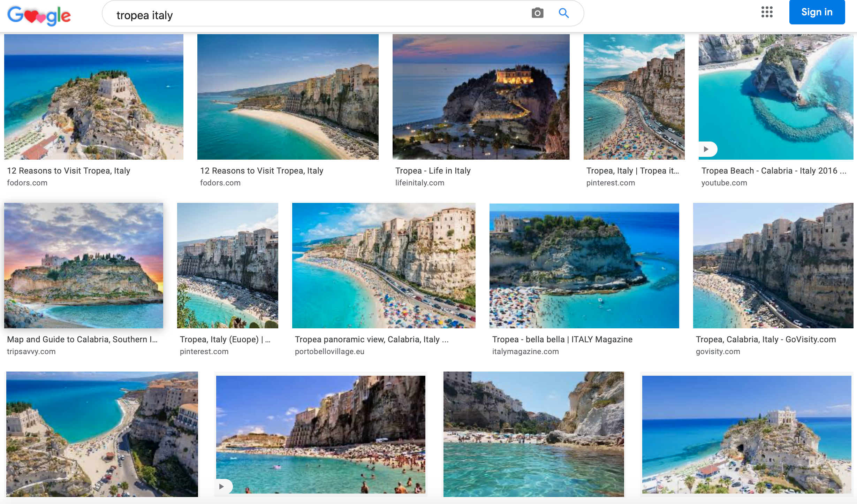Click the Google hearts logo

coord(39,15)
